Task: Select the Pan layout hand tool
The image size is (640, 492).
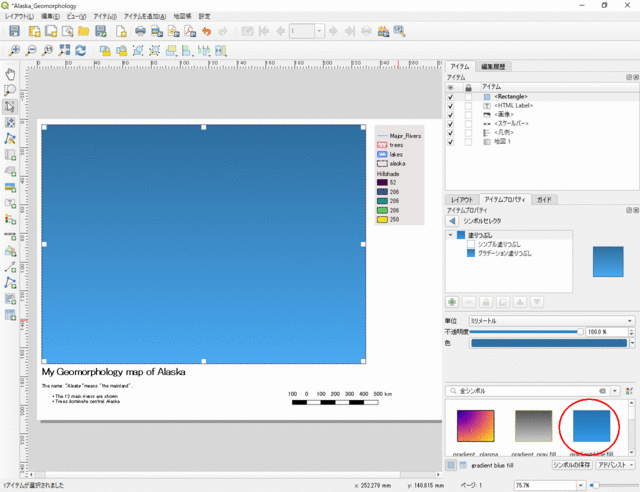Action: 10,74
